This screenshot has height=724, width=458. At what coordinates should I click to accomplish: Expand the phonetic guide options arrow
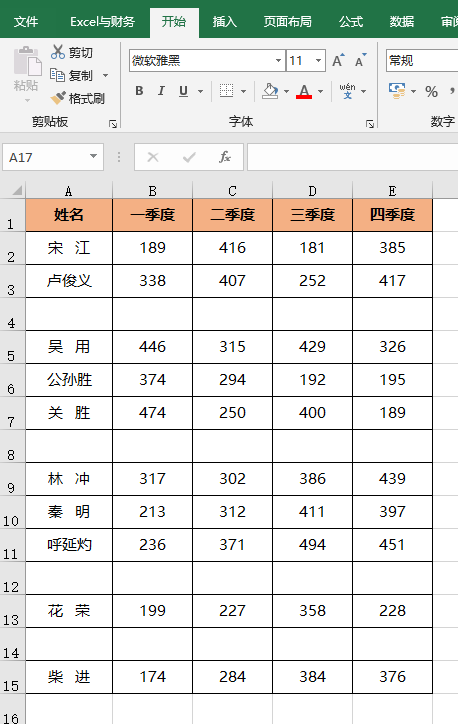click(364, 91)
